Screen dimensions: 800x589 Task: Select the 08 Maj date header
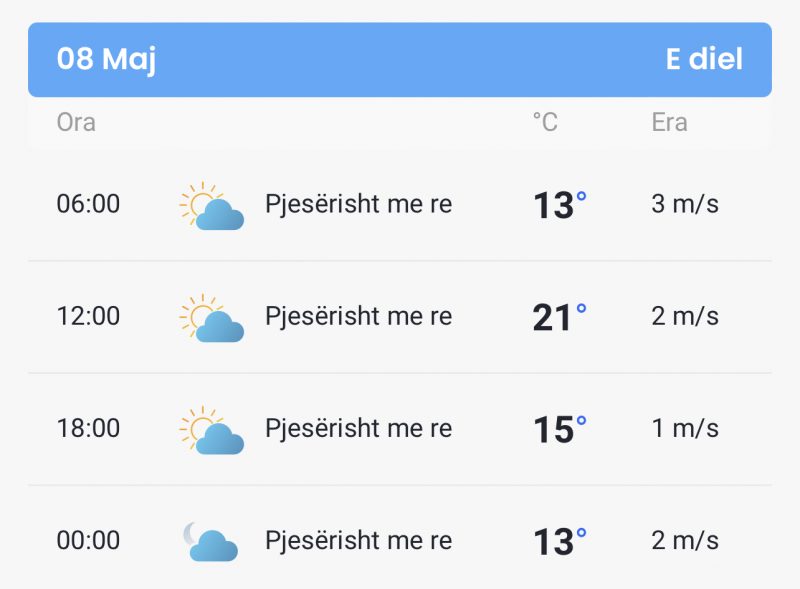coord(106,59)
